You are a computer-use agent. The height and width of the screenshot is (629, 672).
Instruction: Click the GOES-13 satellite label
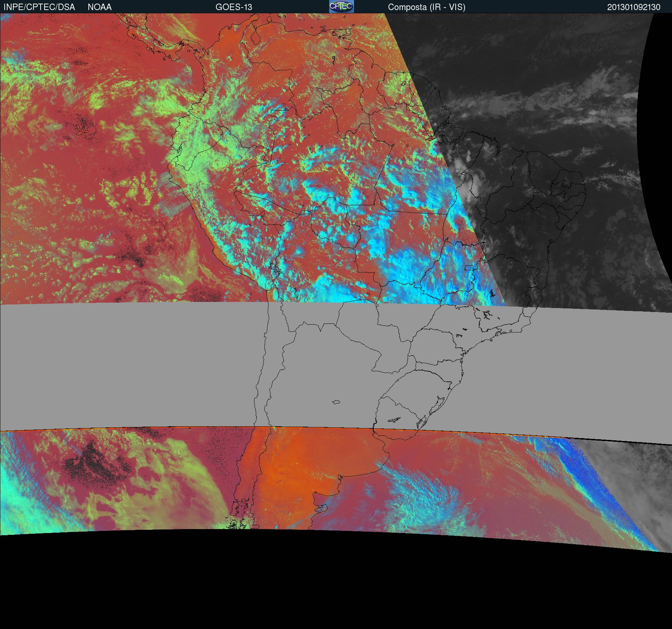click(x=234, y=7)
